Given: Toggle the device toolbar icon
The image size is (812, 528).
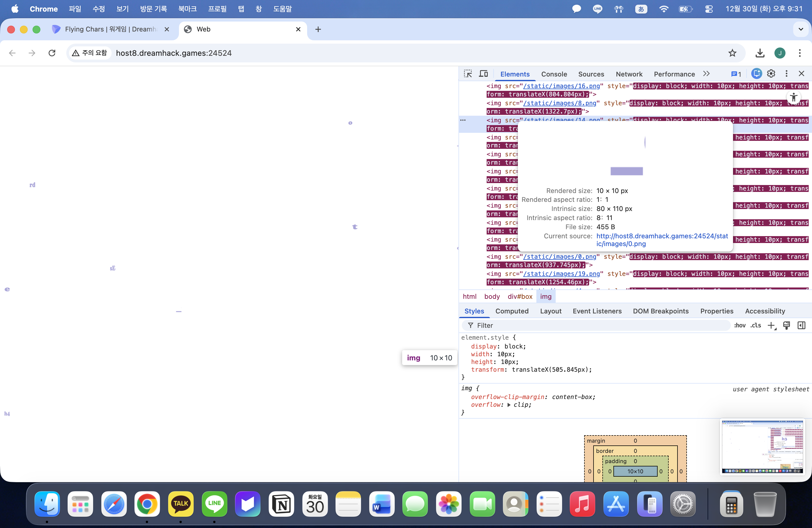Looking at the screenshot, I should 483,74.
